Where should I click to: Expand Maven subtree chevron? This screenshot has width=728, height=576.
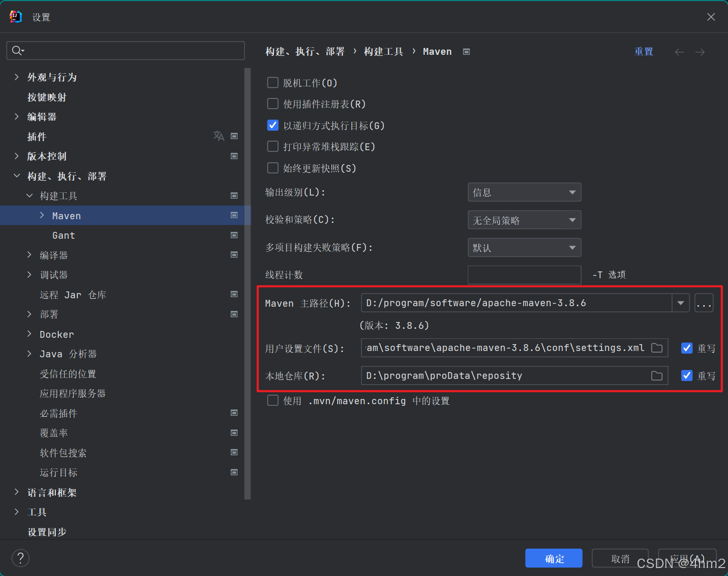coord(42,215)
